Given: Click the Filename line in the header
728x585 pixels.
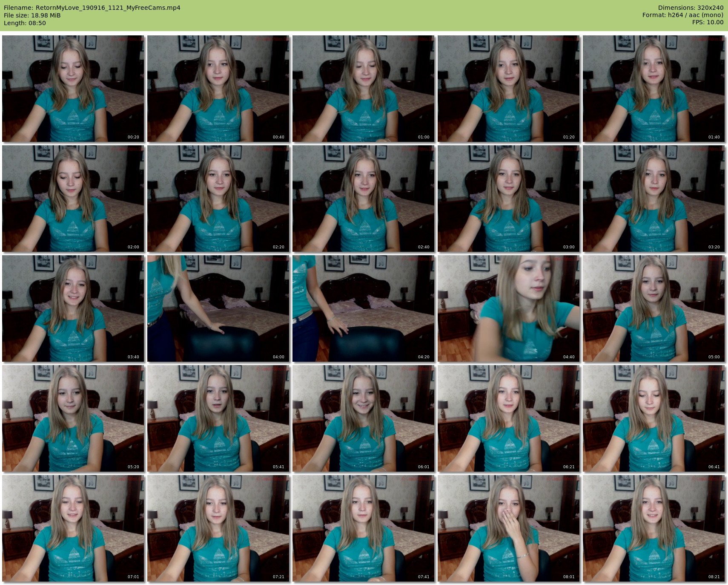Looking at the screenshot, I should (x=92, y=8).
